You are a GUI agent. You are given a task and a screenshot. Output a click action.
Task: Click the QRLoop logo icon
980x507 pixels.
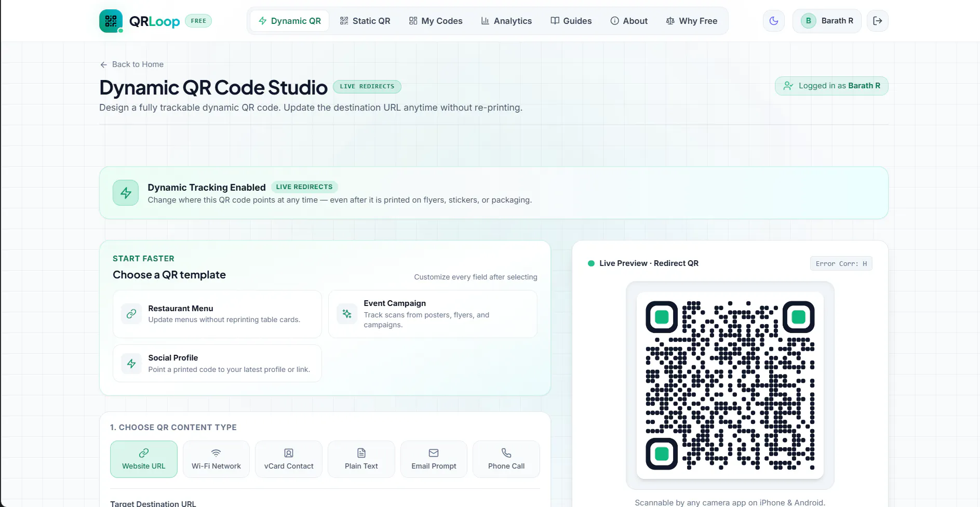tap(111, 21)
